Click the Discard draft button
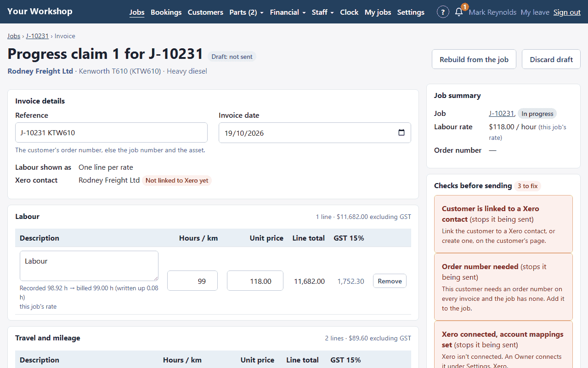This screenshot has width=588, height=368. pyautogui.click(x=551, y=59)
